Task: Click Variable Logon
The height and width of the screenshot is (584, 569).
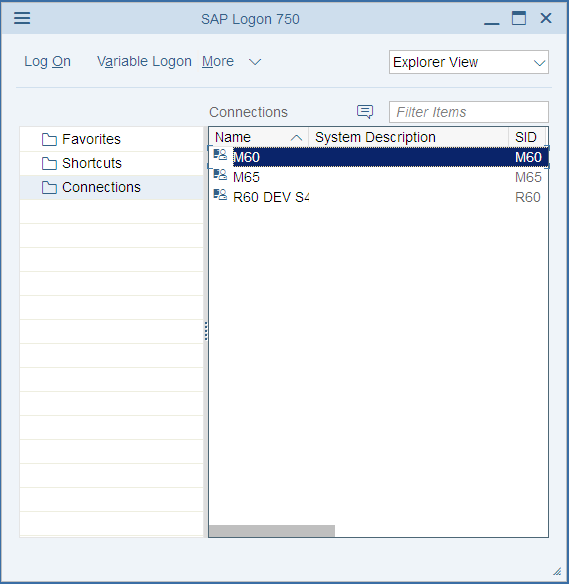Action: (x=144, y=61)
